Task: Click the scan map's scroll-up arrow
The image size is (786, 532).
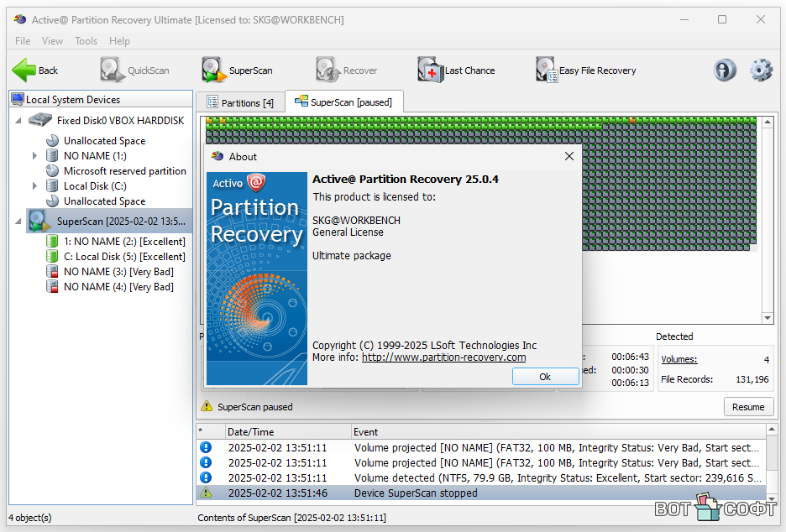Action: [768, 122]
